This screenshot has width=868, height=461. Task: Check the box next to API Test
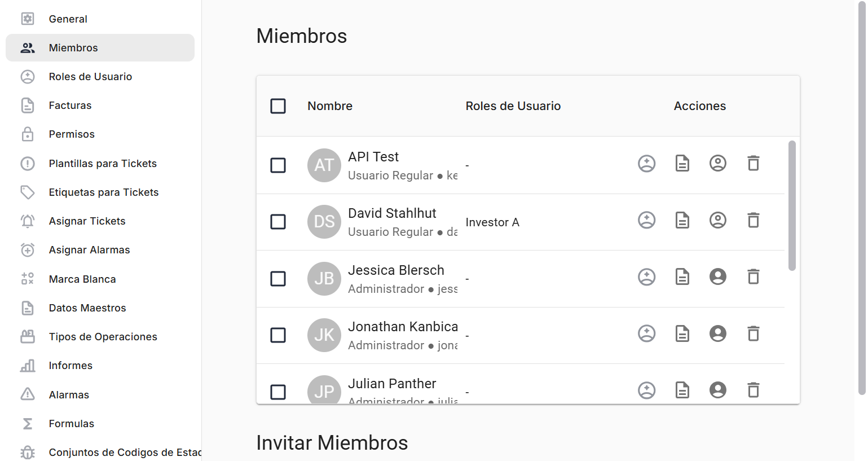coord(278,165)
